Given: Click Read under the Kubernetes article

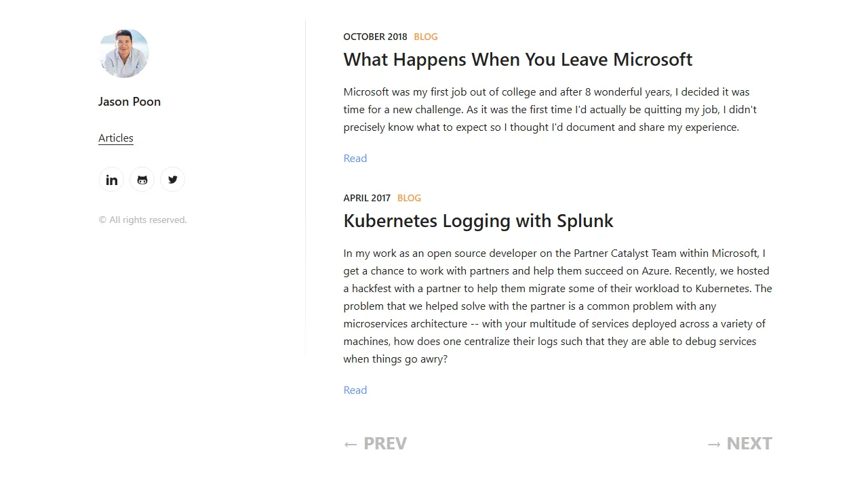Looking at the screenshot, I should 355,390.
